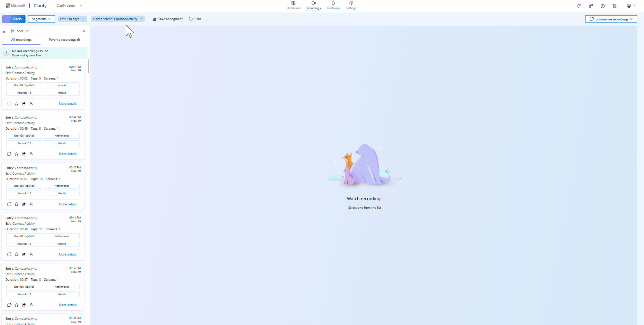View user of the 06:36 PM recording
644x325 pixels.
31,305
